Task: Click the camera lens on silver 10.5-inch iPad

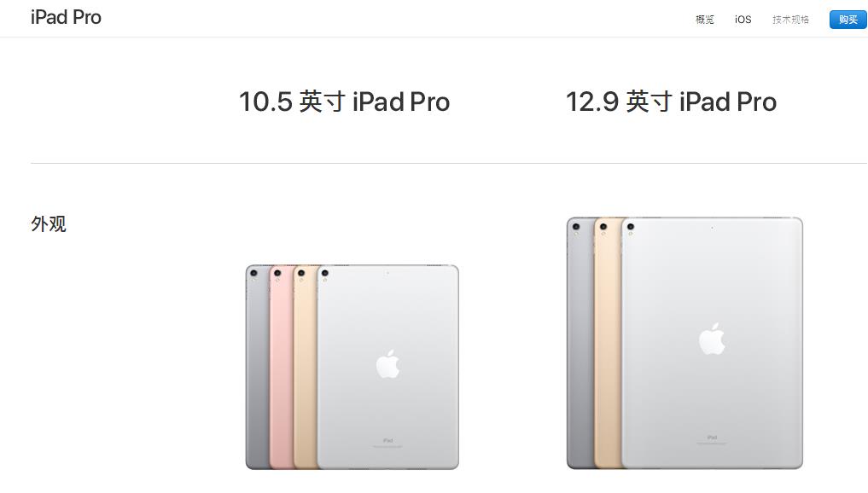Action: [325, 273]
